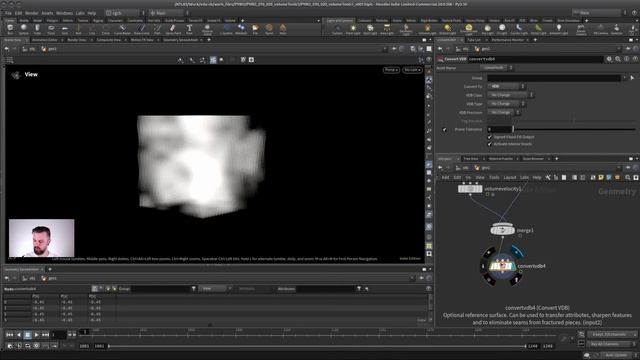
Task: Click the wrench tools icon in network toolbar
Action: tap(548, 178)
